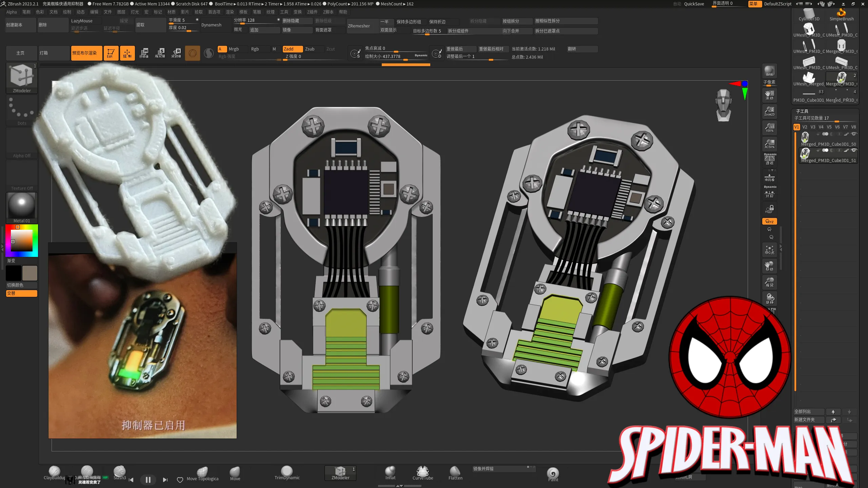This screenshot has height=488, width=868.
Task: Open the Metal 01 material selector
Action: 22,208
